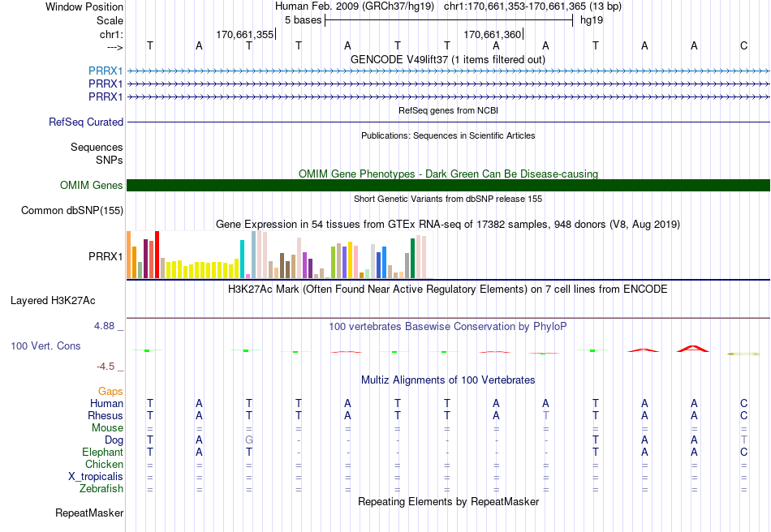The width and height of the screenshot is (771, 532).
Task: Select the Elephant species row label
Action: (x=102, y=452)
